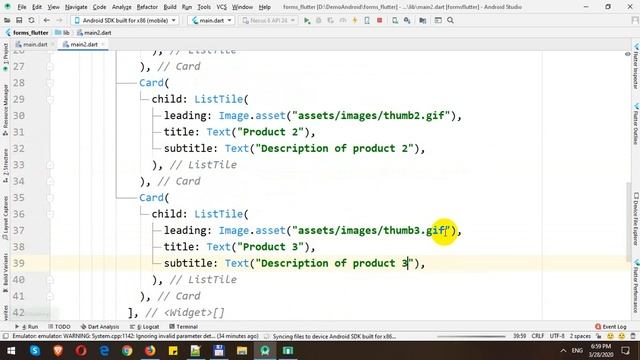Open the VCS menu
The image size is (640, 360).
pyautogui.click(x=221, y=7)
